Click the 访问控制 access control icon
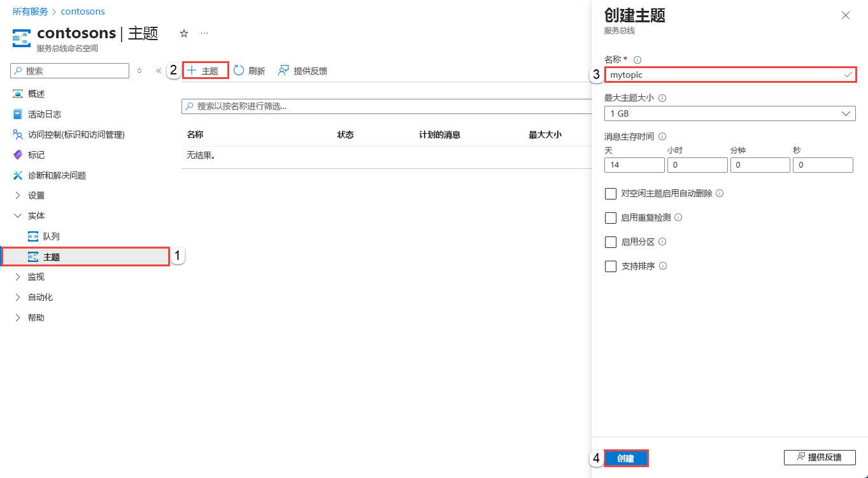Screen dimensions: 868x478 coord(18,134)
